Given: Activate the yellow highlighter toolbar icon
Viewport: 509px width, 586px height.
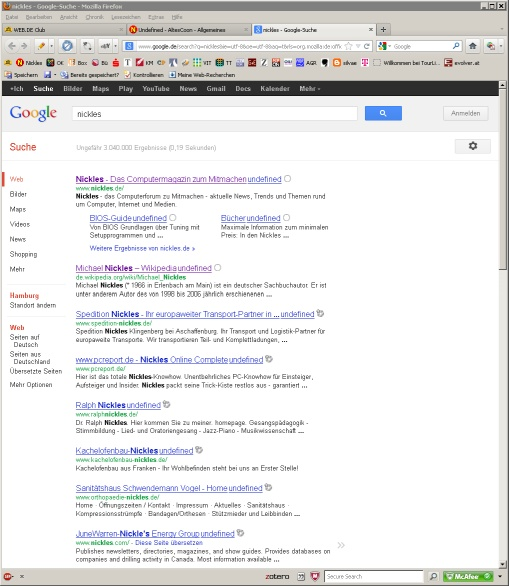Looking at the screenshot, I should [41, 46].
